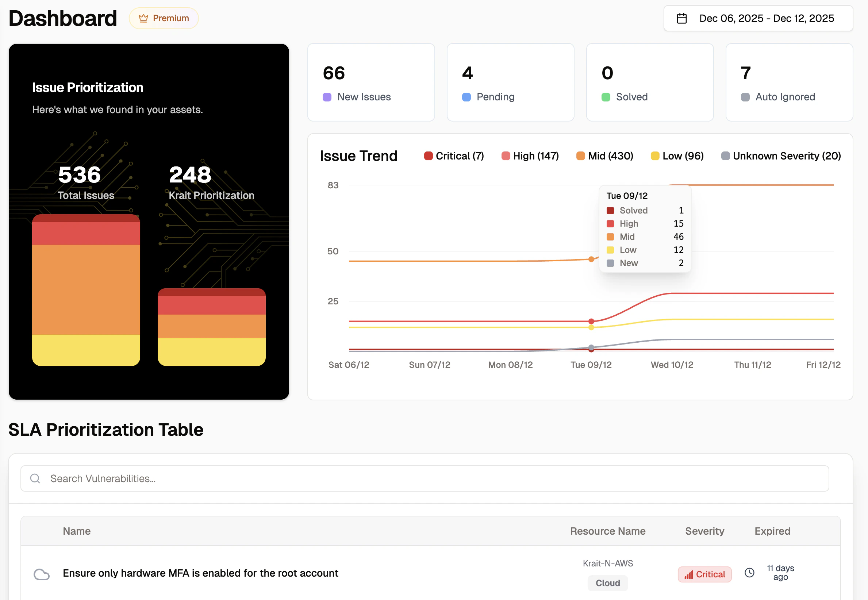Click the blue Pending indicator dot
The height and width of the screenshot is (600, 868).
[x=466, y=97]
